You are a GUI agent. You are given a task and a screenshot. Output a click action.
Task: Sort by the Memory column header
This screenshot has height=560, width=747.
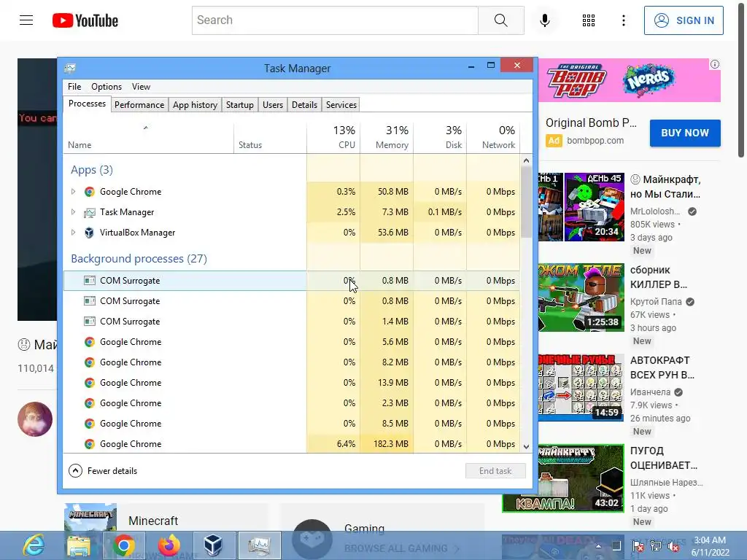[x=387, y=138]
